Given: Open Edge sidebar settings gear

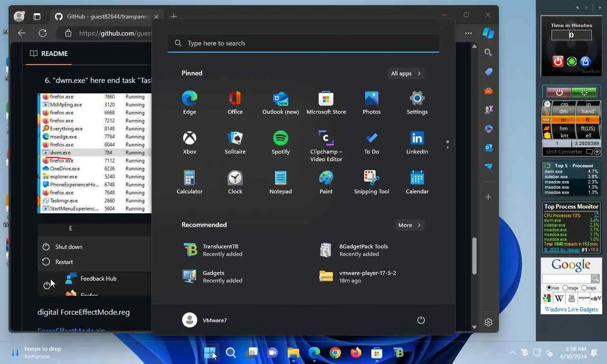Looking at the screenshot, I should [x=488, y=322].
